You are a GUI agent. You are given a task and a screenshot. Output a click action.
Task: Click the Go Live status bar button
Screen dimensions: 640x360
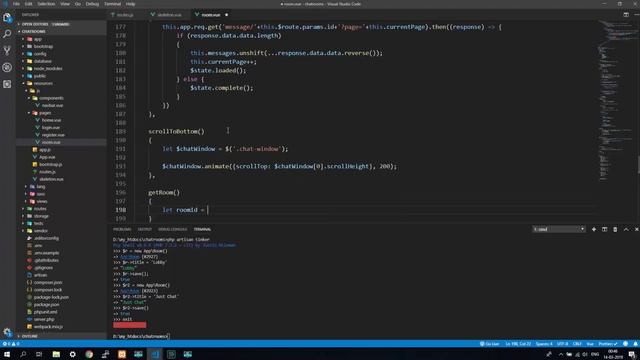[x=489, y=344]
